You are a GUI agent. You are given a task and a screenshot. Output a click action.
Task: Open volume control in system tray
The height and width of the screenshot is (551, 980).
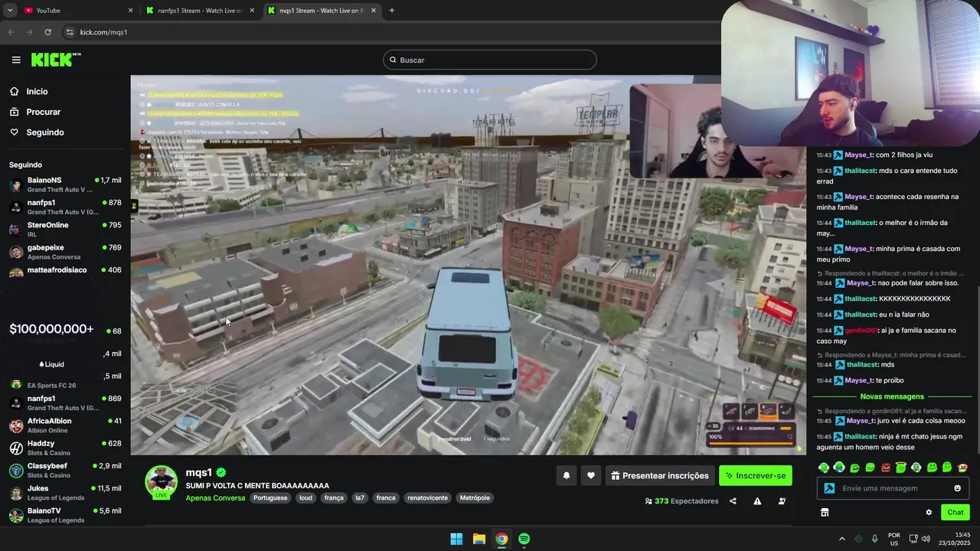click(x=926, y=539)
